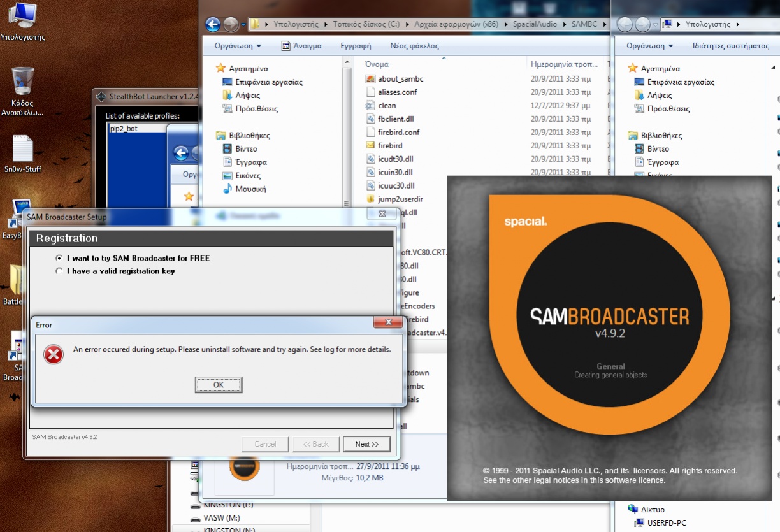Select the clean file icon
This screenshot has height=532, width=780.
pos(372,106)
